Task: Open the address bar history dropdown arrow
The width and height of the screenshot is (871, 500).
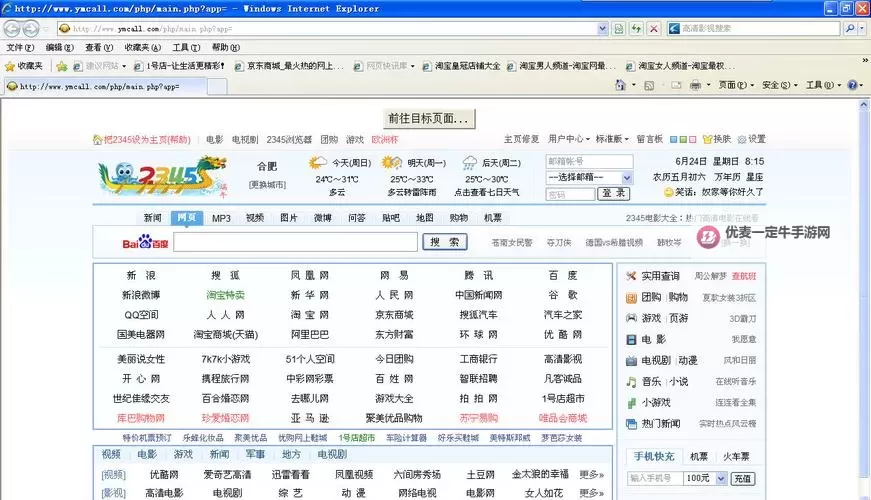Action: click(x=602, y=28)
